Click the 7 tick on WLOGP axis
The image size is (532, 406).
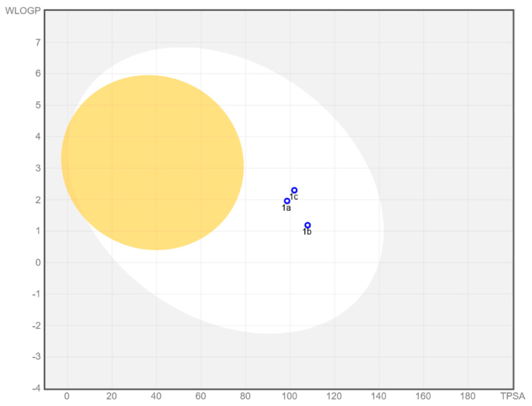click(38, 43)
